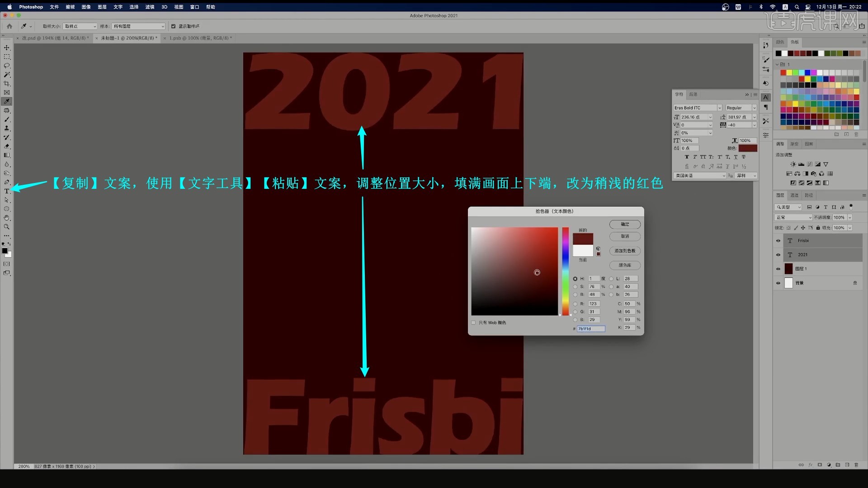
Task: Click 取消 in color picker
Action: coord(625,236)
